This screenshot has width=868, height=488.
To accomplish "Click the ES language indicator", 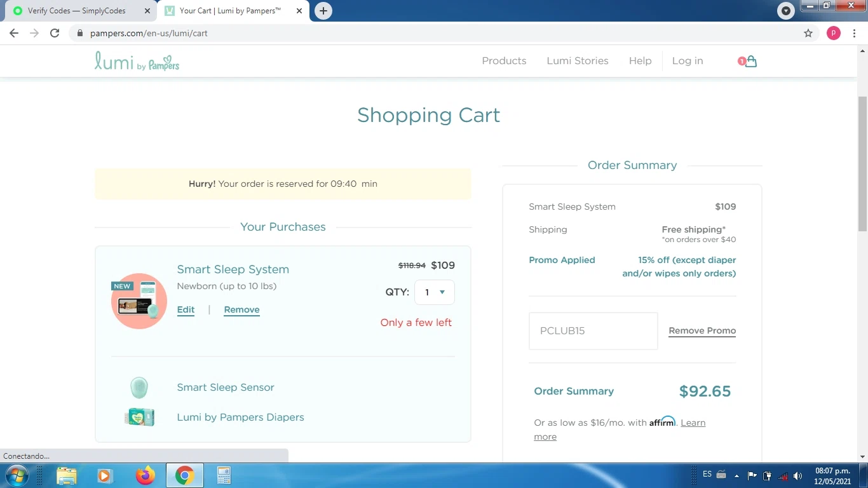I will [707, 474].
